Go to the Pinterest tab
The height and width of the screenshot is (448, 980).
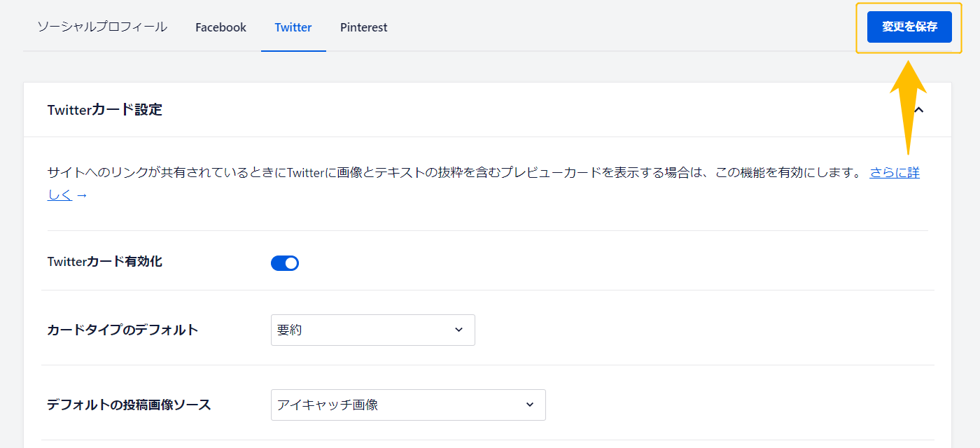click(364, 27)
